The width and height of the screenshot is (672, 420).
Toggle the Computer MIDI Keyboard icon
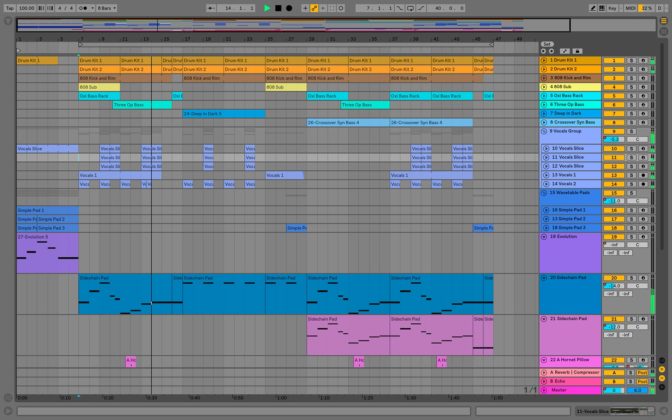(x=602, y=8)
